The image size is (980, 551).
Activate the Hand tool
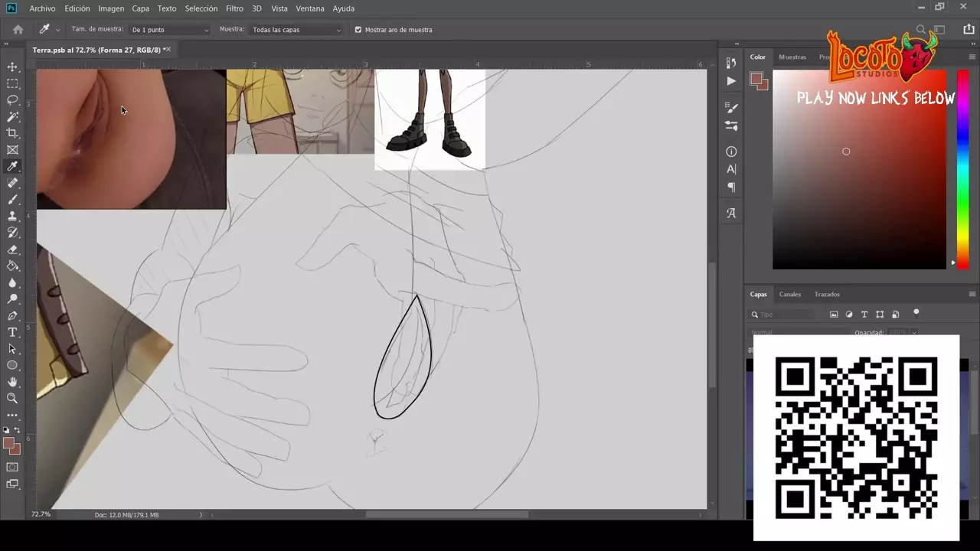12,382
